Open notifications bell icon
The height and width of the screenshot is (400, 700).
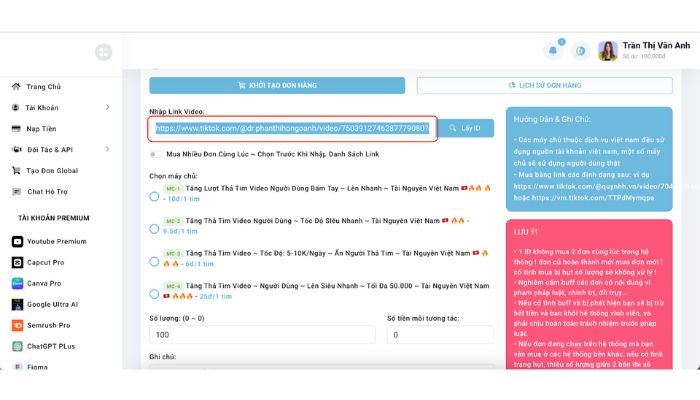pos(553,50)
